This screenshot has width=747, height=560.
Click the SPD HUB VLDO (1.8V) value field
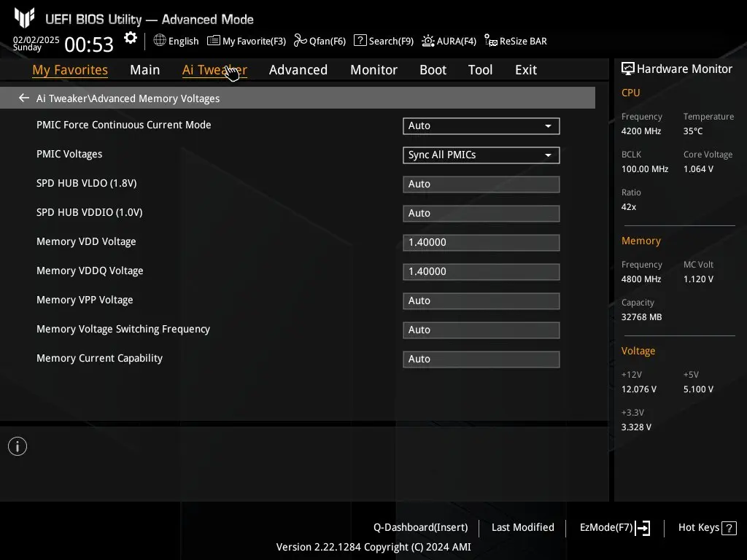[481, 184]
